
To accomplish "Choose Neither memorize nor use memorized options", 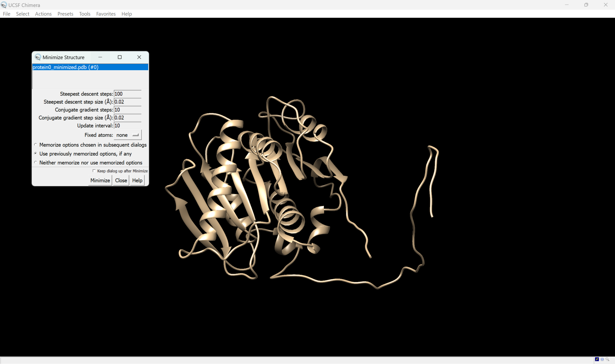I will click(35, 162).
